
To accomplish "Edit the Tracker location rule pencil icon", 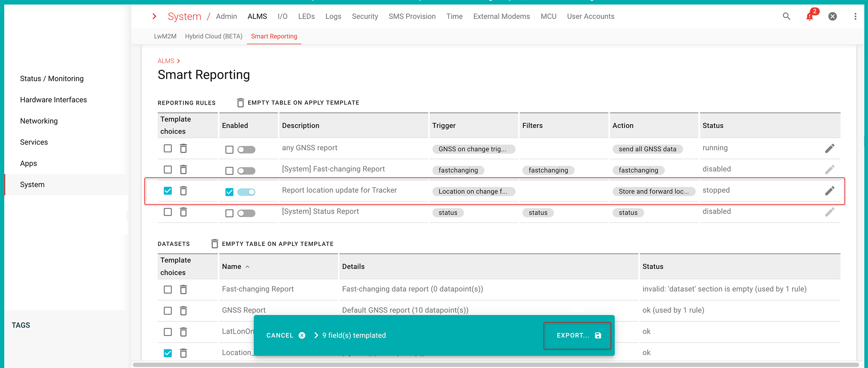I will pos(829,191).
